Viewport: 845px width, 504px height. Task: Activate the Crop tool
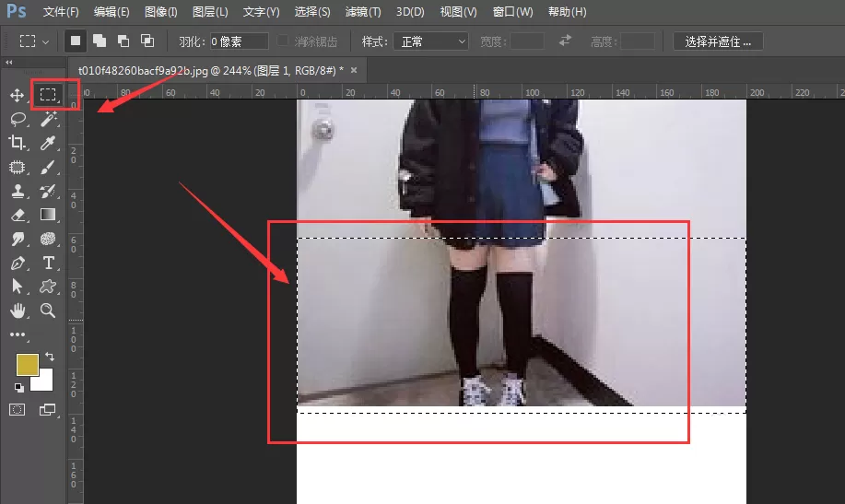point(18,143)
